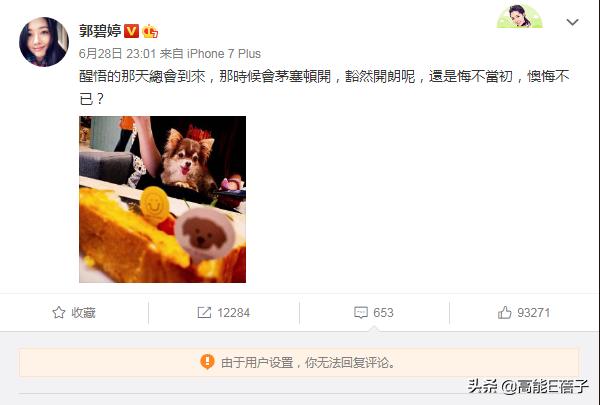Open the profile avatar photo
The height and width of the screenshot is (405, 600).
[x=44, y=42]
